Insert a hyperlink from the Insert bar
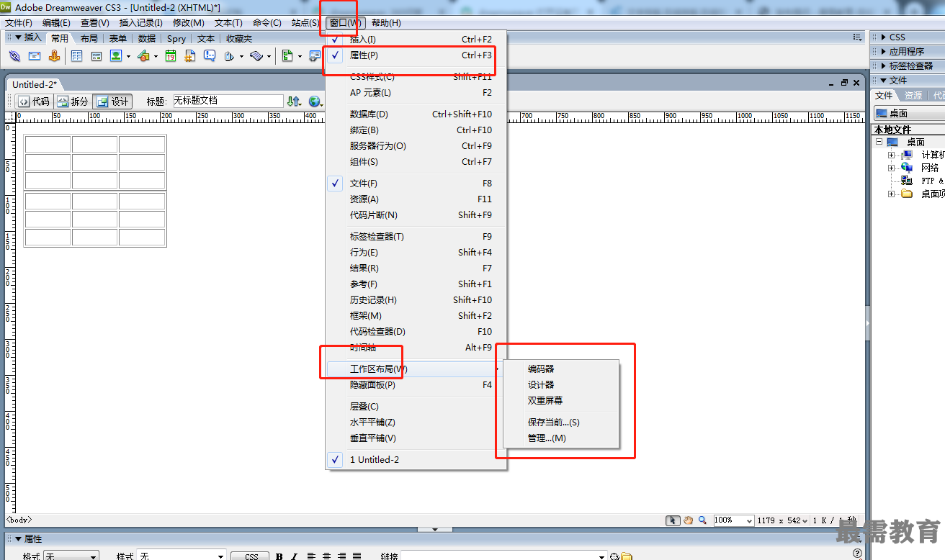The image size is (945, 560). (x=14, y=56)
